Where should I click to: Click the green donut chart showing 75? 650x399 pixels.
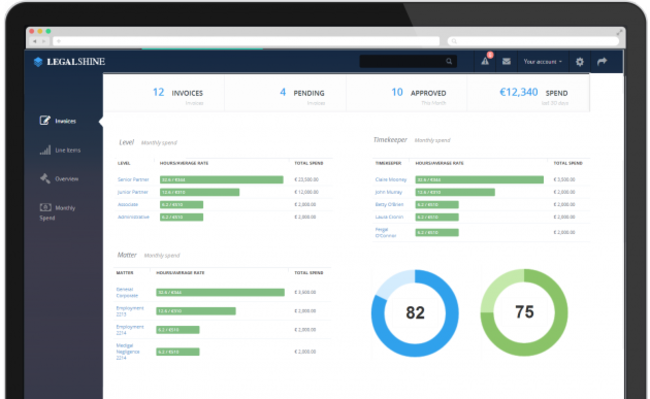pyautogui.click(x=524, y=312)
